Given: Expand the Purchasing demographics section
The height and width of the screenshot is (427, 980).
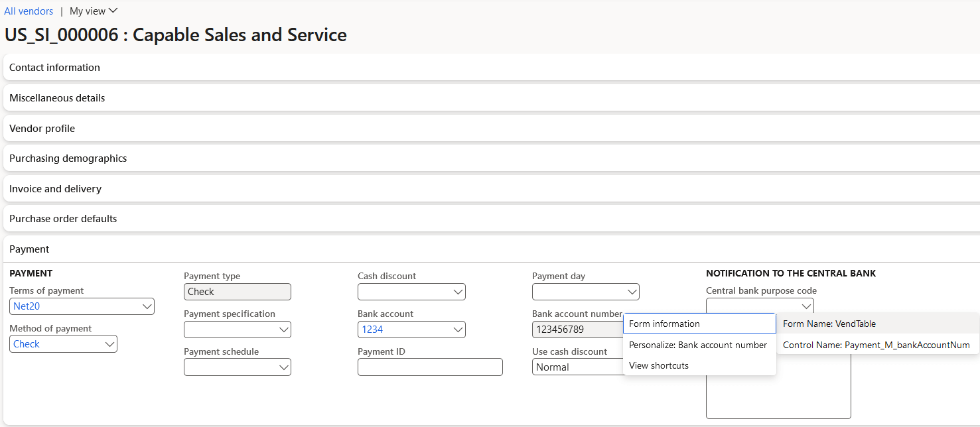Looking at the screenshot, I should pyautogui.click(x=491, y=158).
